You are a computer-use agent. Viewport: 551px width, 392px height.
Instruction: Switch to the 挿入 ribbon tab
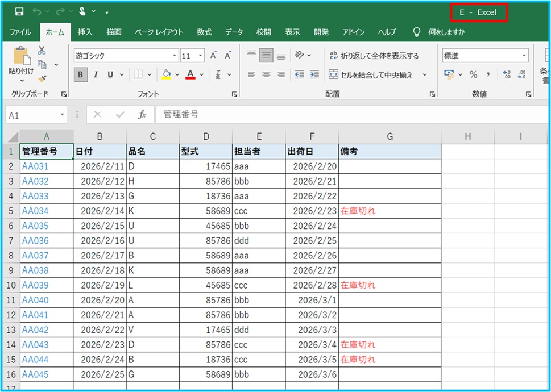coord(85,32)
